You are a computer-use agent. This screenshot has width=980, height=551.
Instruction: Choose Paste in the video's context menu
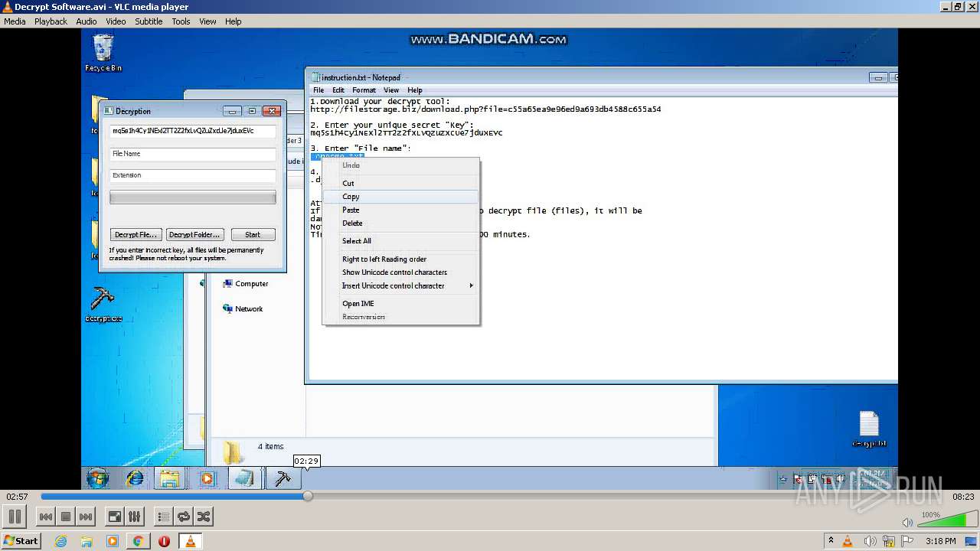(400, 210)
